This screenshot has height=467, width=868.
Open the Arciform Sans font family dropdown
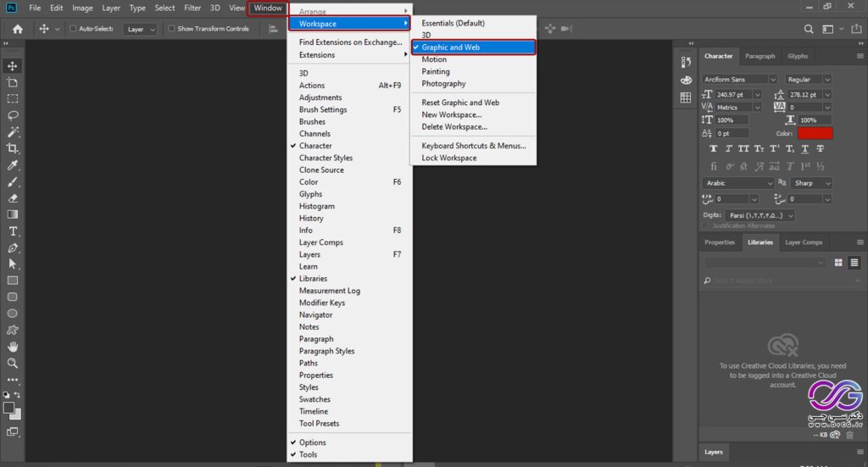[739, 79]
